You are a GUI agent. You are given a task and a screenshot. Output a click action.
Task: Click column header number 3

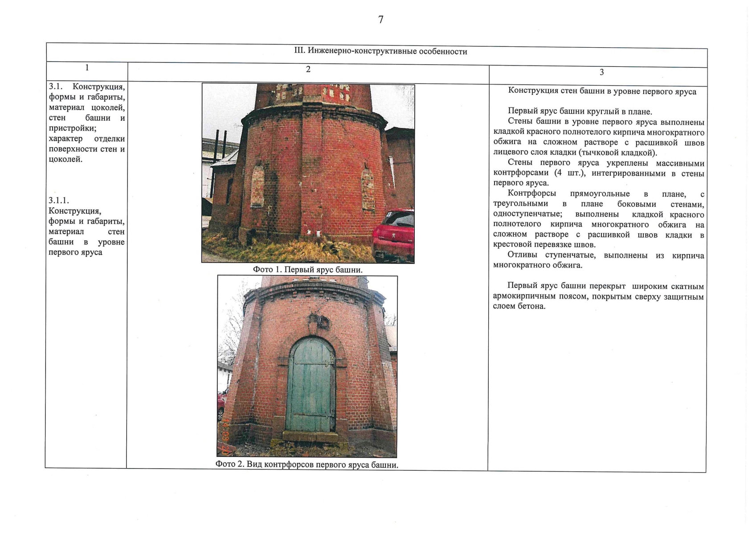click(601, 72)
